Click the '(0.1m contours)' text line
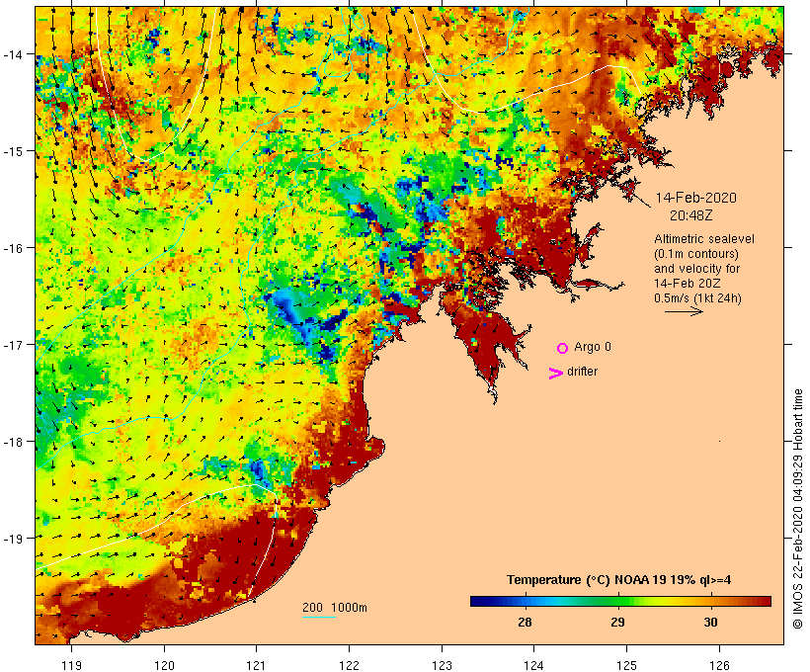The image size is (810, 672). click(696, 254)
